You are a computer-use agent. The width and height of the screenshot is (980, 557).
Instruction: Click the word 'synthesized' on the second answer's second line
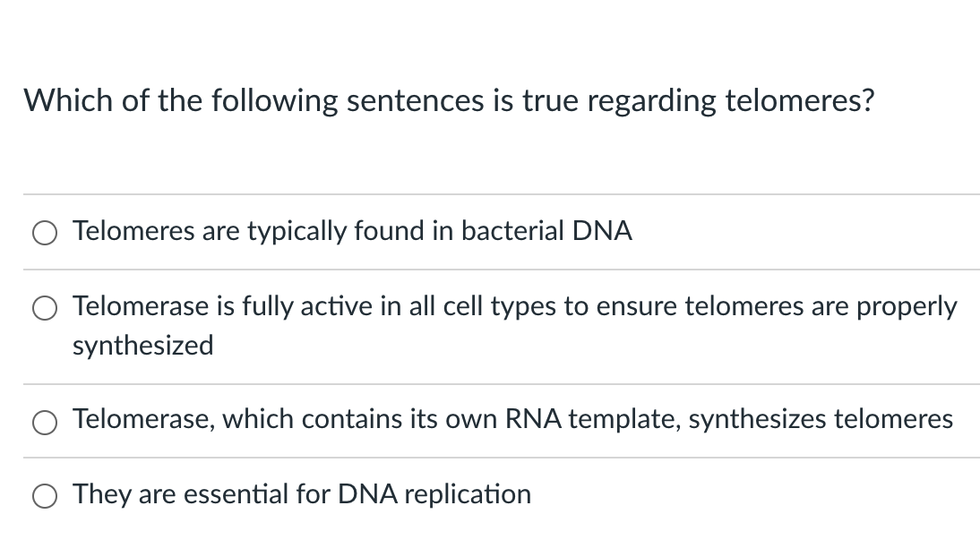coord(142,345)
